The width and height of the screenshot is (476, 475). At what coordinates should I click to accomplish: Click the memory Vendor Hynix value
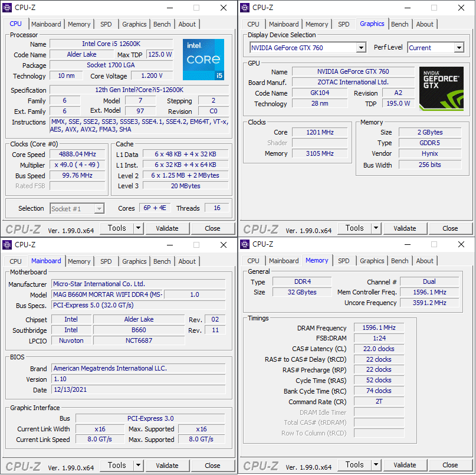430,153
